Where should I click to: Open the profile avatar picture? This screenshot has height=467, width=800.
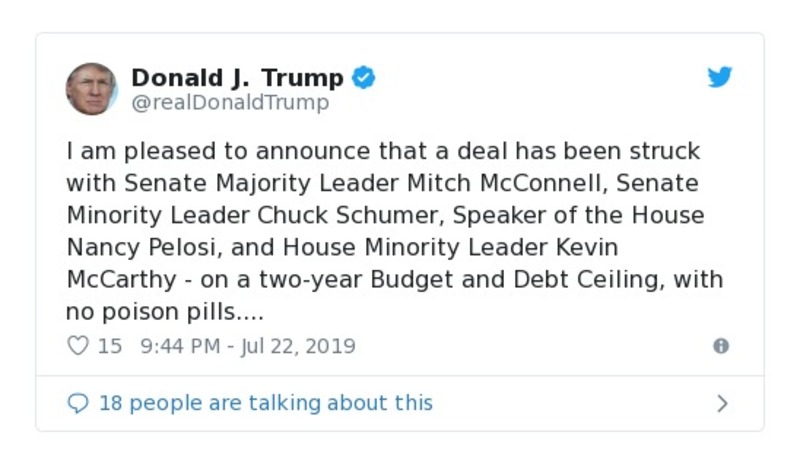pos(91,89)
